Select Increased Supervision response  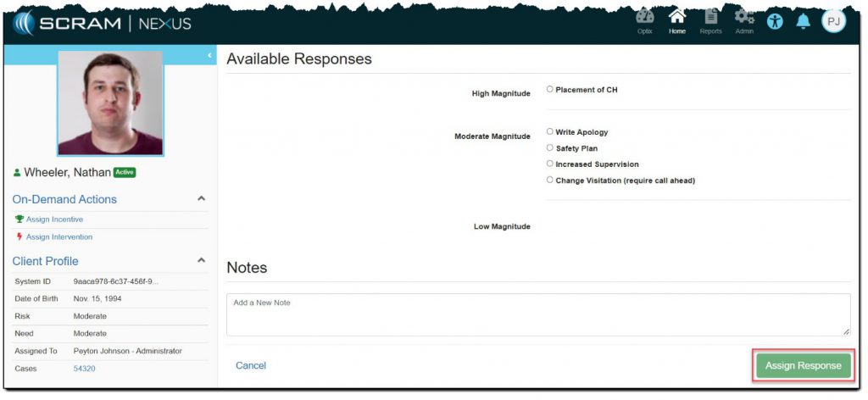(550, 164)
